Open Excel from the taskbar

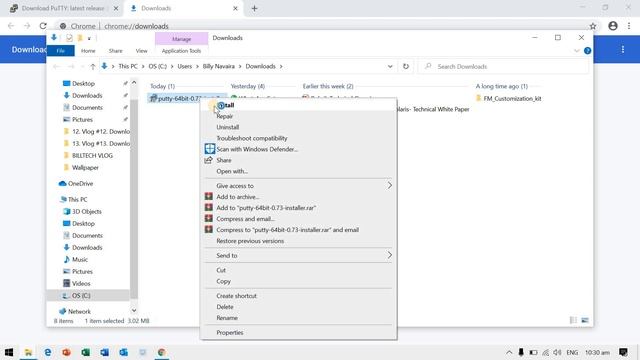coord(85,352)
